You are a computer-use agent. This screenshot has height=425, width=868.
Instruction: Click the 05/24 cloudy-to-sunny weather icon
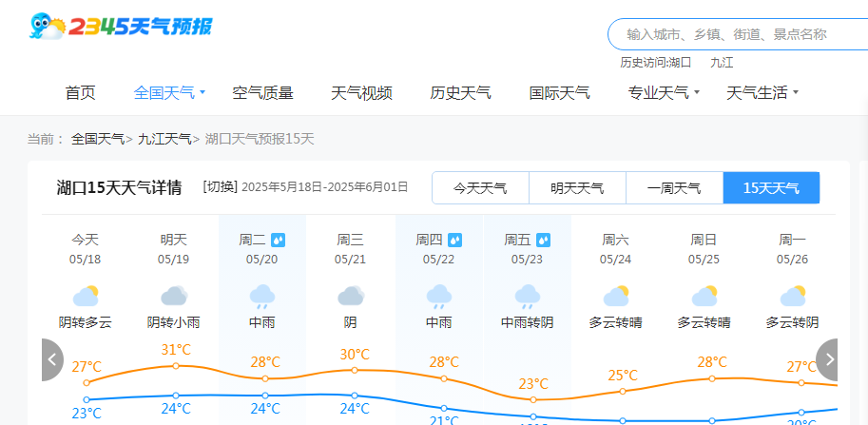(x=616, y=296)
